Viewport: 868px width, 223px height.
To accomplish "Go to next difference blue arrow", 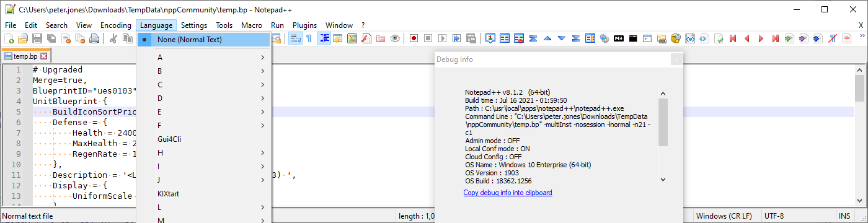I will (x=562, y=38).
